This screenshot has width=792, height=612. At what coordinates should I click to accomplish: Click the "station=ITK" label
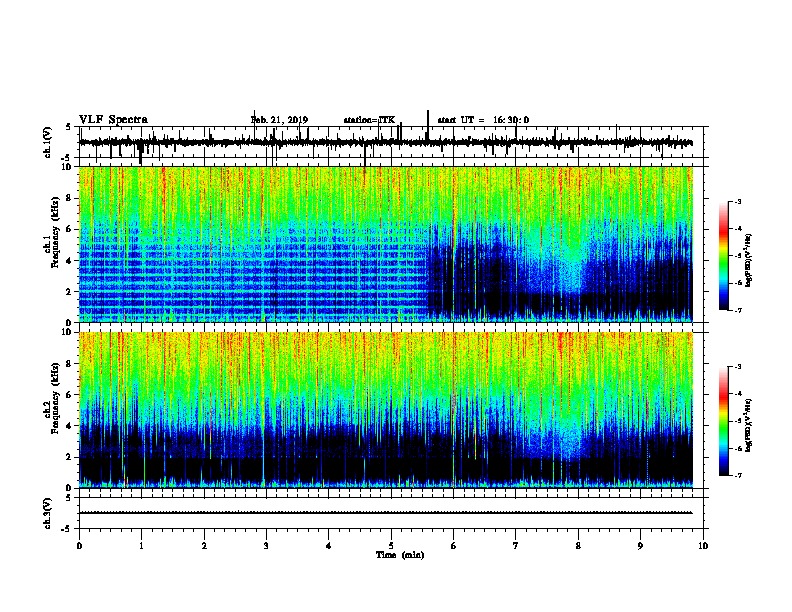tap(369, 120)
